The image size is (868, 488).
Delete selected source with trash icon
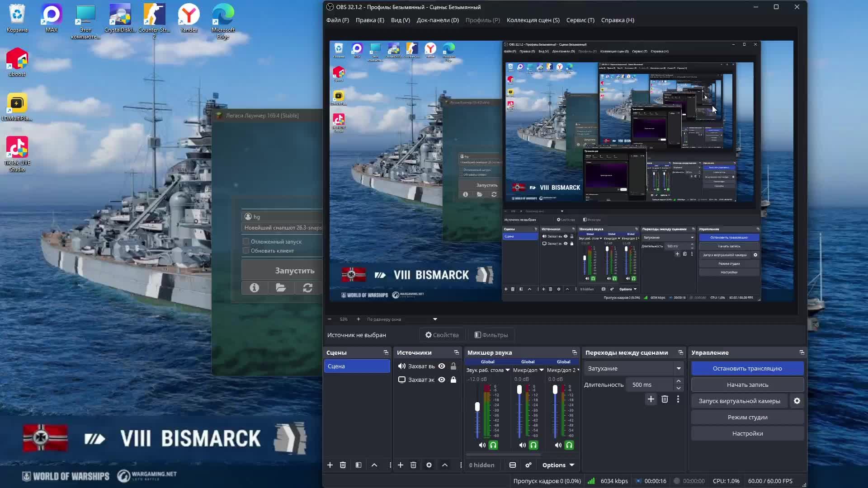click(x=413, y=465)
